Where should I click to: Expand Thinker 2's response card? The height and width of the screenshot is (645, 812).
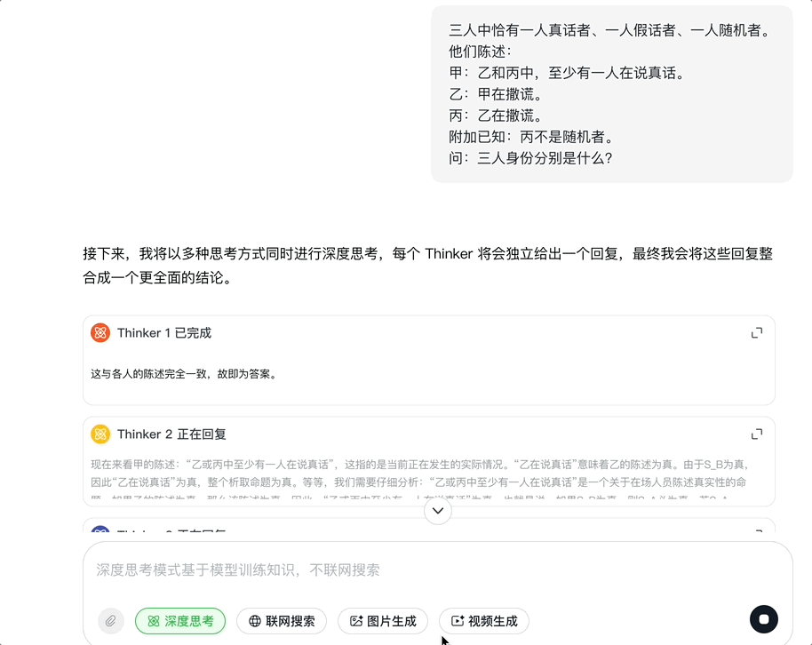click(756, 434)
